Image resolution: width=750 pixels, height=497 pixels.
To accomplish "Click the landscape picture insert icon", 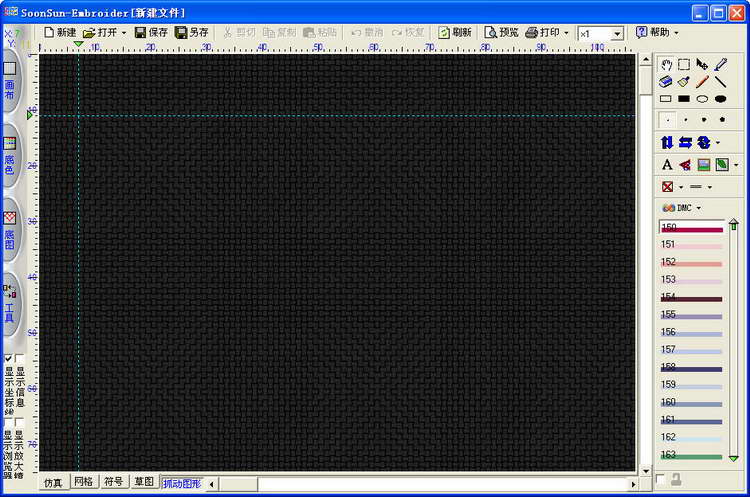I will pyautogui.click(x=704, y=165).
